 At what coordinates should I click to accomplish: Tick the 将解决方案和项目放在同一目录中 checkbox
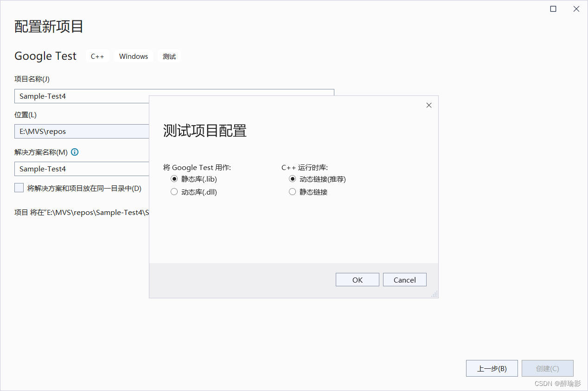pos(19,188)
